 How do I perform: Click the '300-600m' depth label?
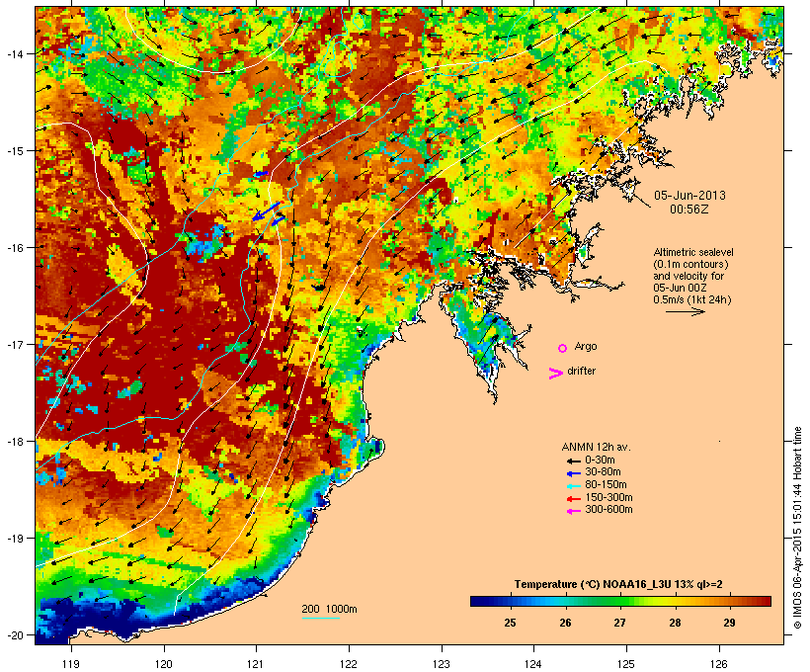(608, 510)
